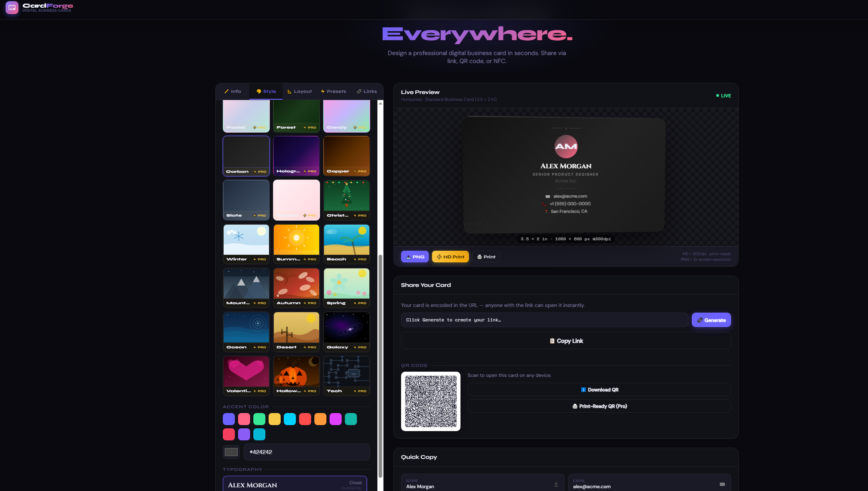
Task: Select the Hologram theme thumbnail
Action: [x=296, y=156]
